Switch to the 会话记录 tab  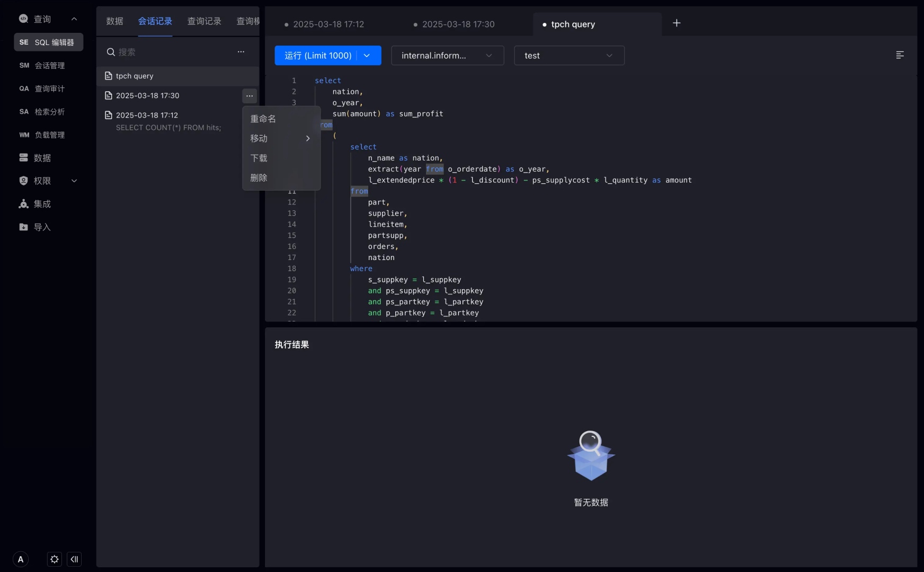pyautogui.click(x=155, y=21)
